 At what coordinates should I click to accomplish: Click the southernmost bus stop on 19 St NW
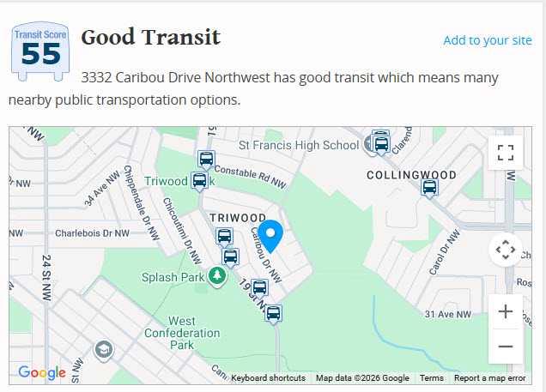coord(273,313)
